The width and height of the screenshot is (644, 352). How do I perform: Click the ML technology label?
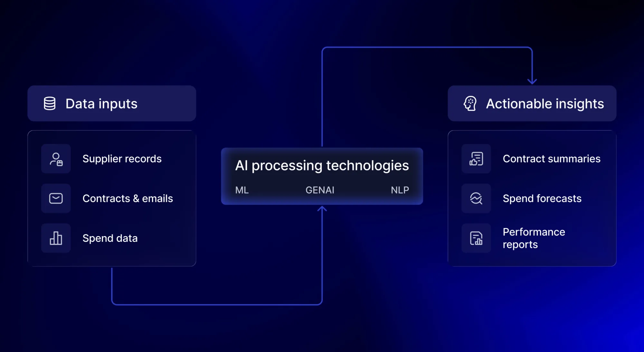(x=241, y=190)
